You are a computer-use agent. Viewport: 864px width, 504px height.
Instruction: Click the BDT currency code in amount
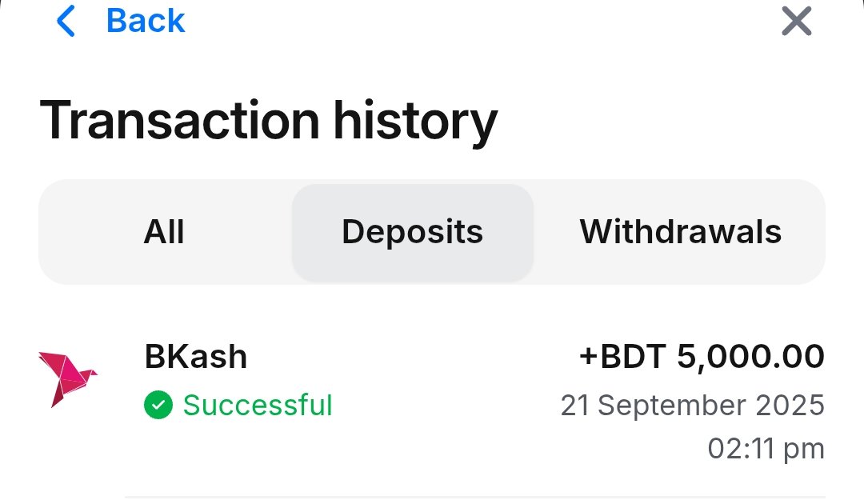pos(634,357)
